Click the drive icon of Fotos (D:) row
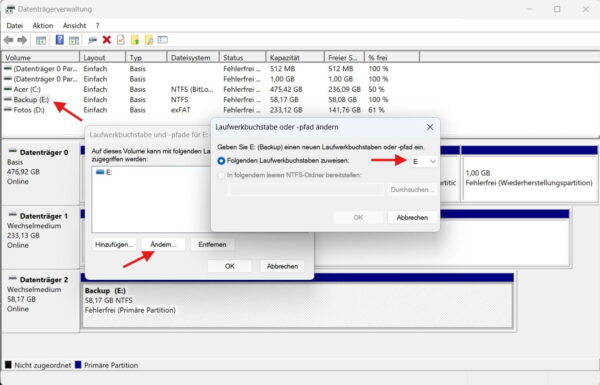This screenshot has height=385, width=600. point(8,110)
